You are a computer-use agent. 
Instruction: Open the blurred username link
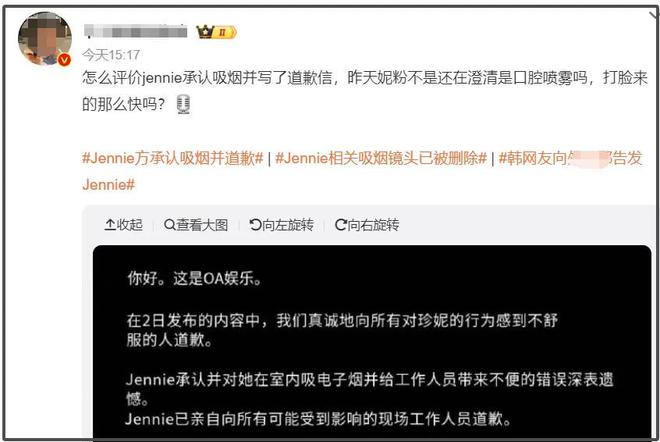(135, 31)
